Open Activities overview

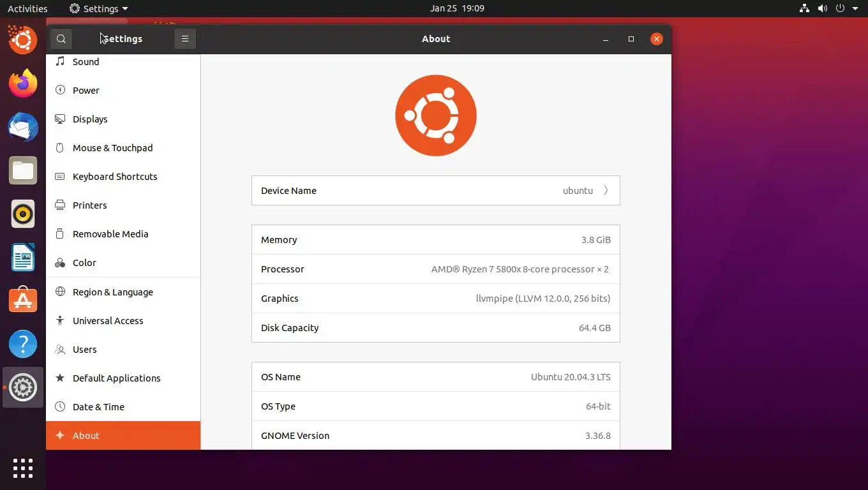27,8
